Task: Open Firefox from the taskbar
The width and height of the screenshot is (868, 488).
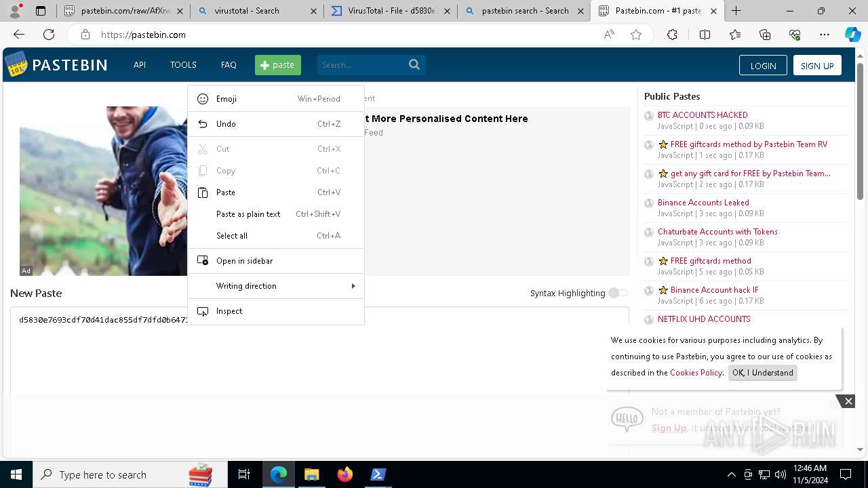Action: [x=344, y=474]
